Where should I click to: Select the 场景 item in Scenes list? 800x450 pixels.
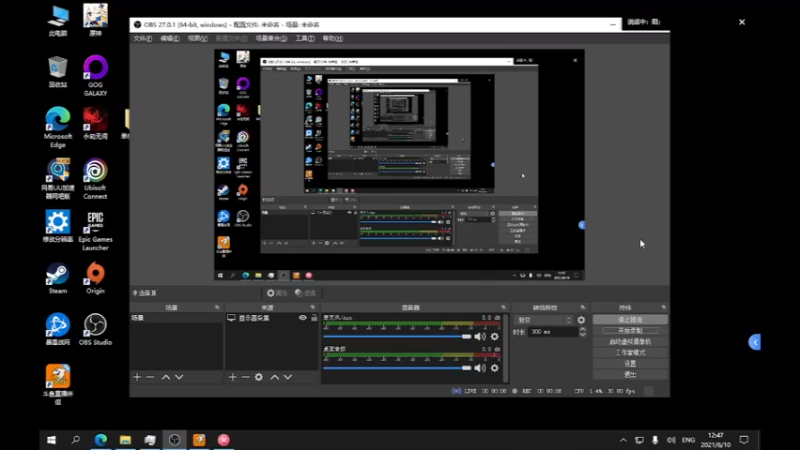click(176, 318)
